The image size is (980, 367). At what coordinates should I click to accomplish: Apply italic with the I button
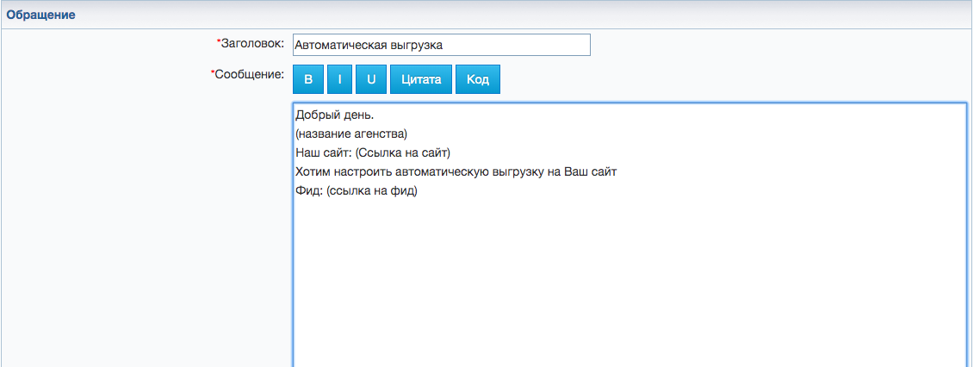339,79
